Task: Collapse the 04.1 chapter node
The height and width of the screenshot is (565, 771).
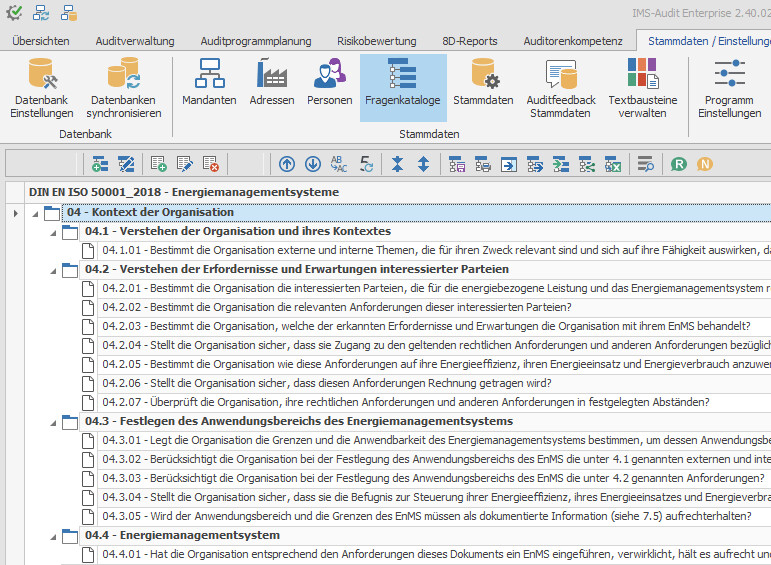Action: tap(53, 234)
